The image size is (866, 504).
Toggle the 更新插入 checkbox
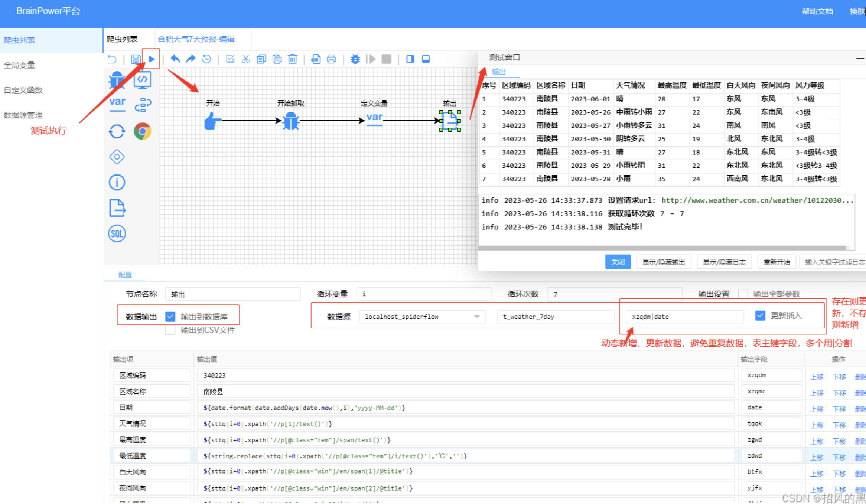[760, 316]
